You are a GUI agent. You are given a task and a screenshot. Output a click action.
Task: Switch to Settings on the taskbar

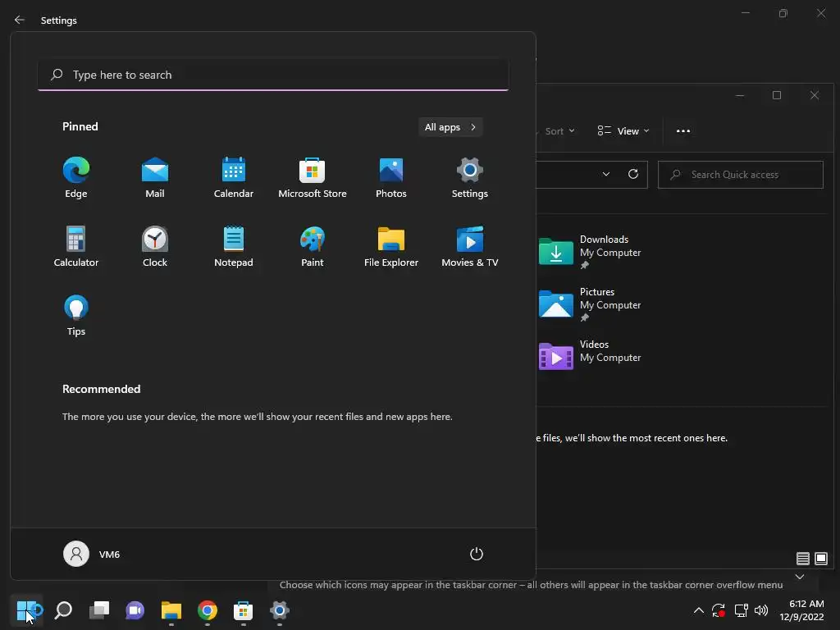tap(280, 610)
